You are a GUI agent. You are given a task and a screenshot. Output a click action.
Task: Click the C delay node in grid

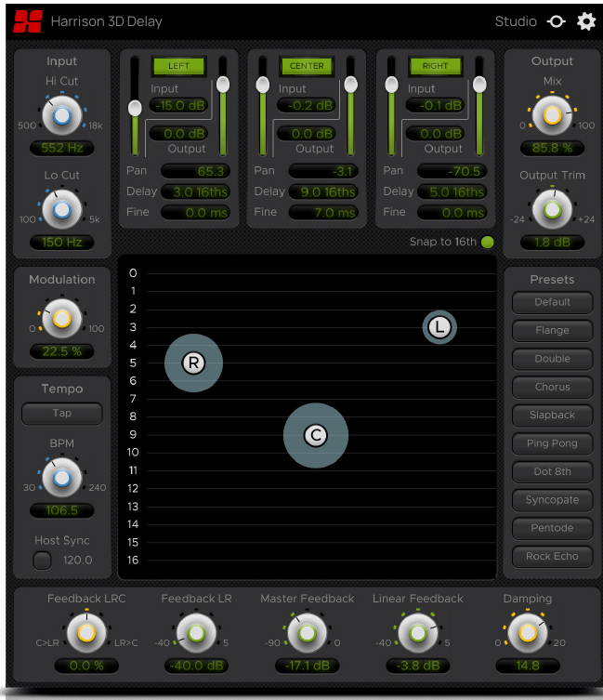coord(316,435)
